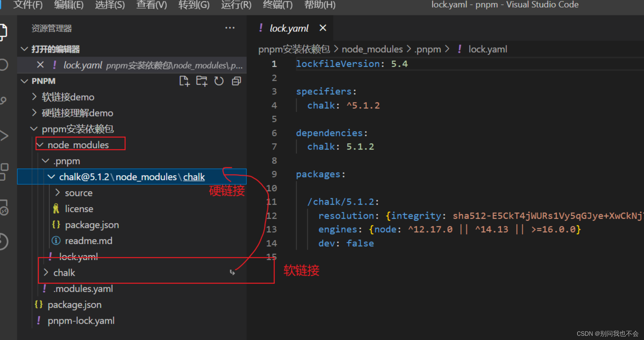Image resolution: width=644 pixels, height=340 pixels.
Task: Expand the symlinked chalk folder
Action: [46, 273]
